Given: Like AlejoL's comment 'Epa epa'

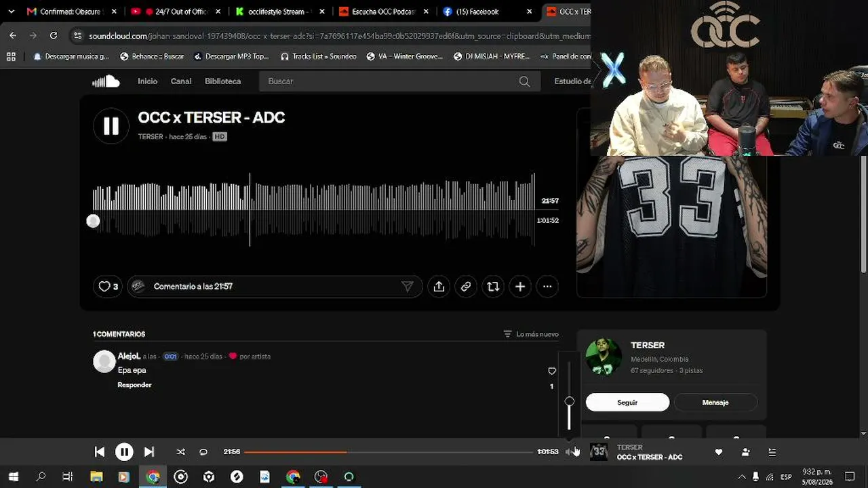Looking at the screenshot, I should click(551, 371).
